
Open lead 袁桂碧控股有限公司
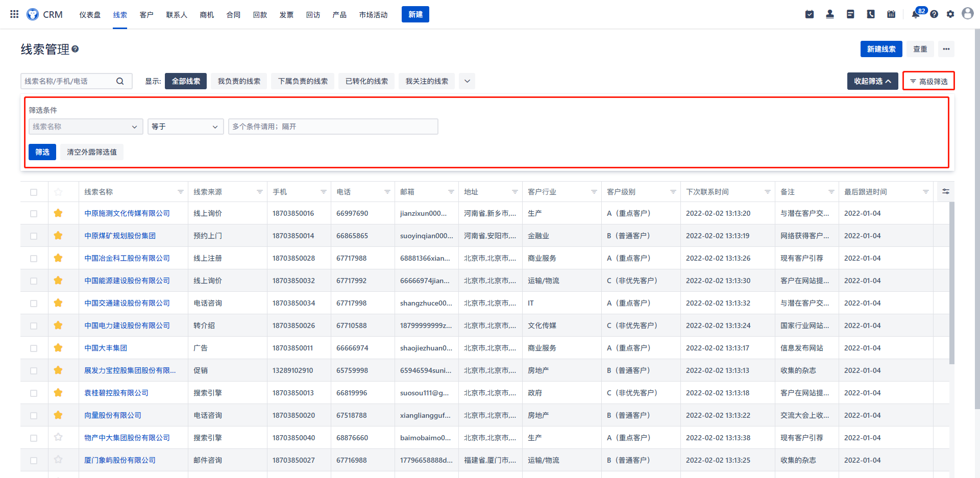pos(116,393)
